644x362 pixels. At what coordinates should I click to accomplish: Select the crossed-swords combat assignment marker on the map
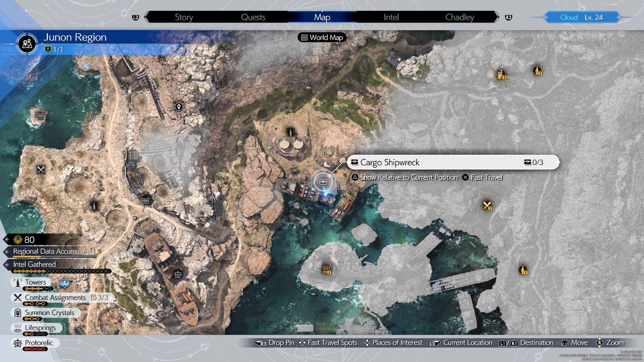coord(487,206)
